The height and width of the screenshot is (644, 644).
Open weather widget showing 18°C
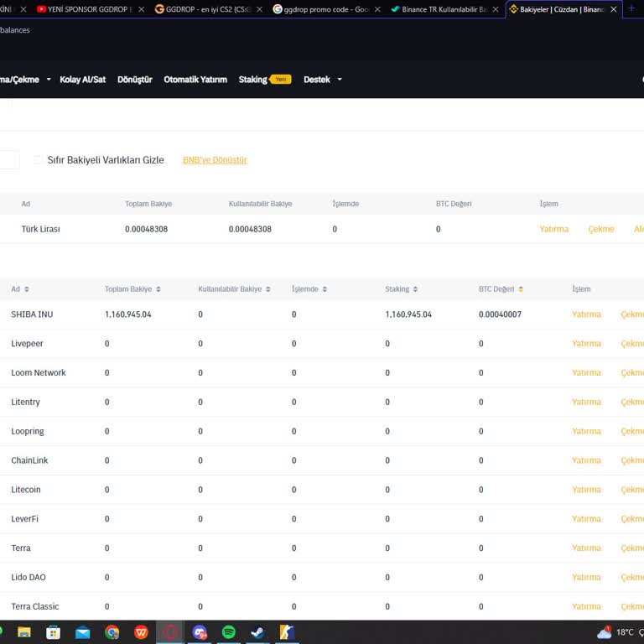pyautogui.click(x=618, y=632)
